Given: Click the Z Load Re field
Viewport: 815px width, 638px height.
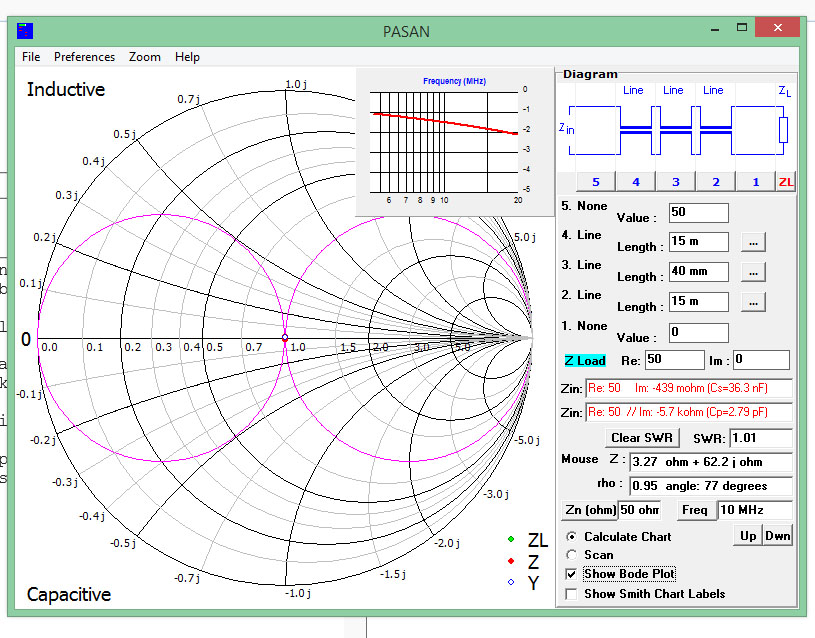Looking at the screenshot, I should point(675,360).
